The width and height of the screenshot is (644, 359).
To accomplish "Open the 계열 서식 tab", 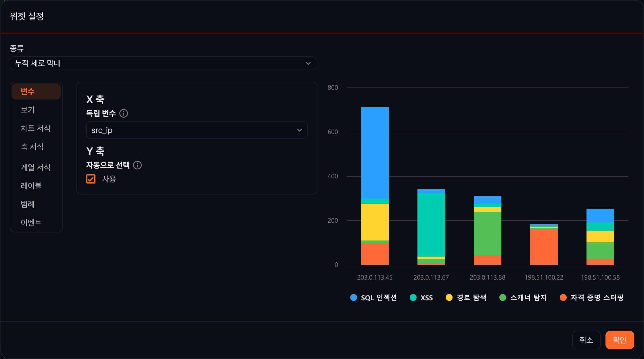I will coord(36,167).
